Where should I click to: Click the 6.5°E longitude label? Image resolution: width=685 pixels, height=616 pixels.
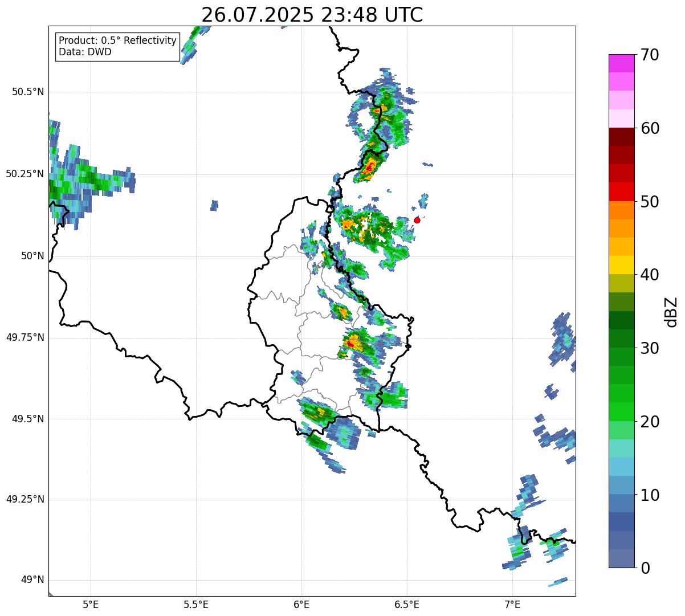(x=407, y=604)
